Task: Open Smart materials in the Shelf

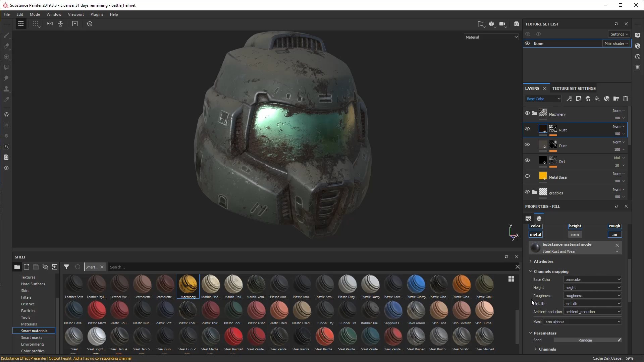Action: point(34,330)
